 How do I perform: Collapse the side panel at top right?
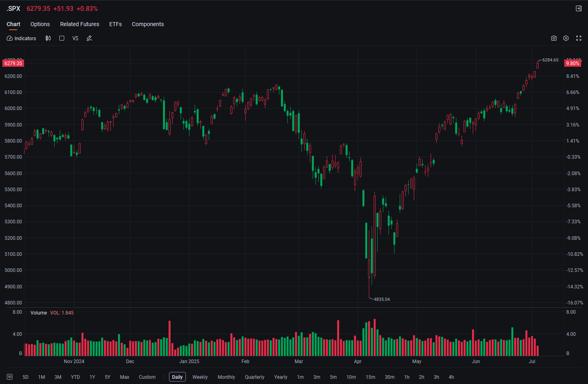pos(579,8)
